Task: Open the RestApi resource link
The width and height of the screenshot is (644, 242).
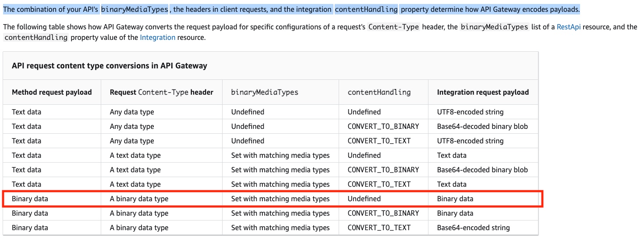Action: coord(569,27)
